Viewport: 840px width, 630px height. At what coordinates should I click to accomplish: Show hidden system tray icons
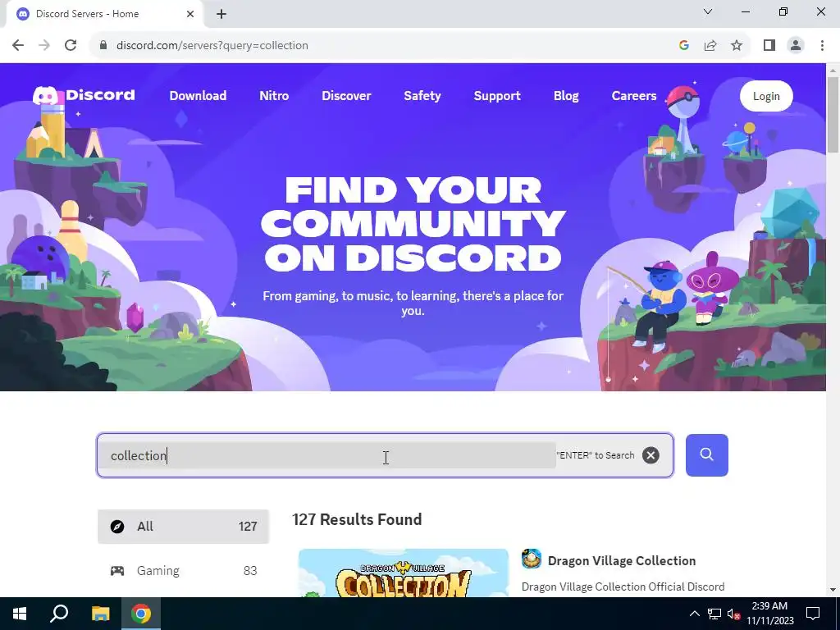[x=694, y=614]
